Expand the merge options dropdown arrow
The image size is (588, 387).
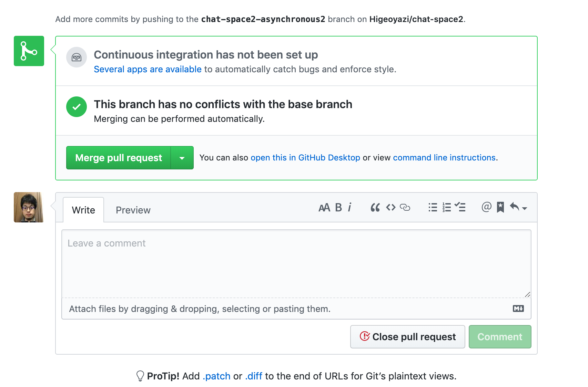click(182, 158)
